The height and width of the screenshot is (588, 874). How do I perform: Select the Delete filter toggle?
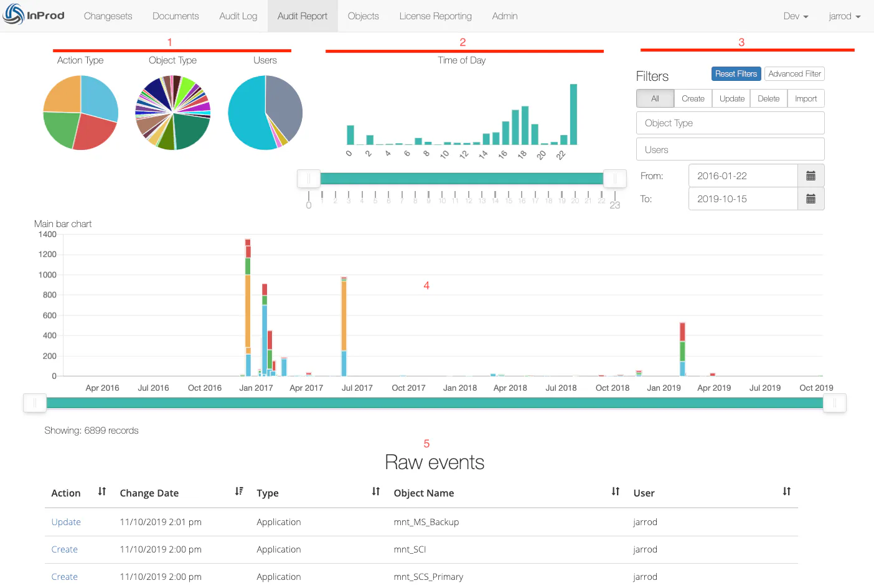pyautogui.click(x=769, y=98)
